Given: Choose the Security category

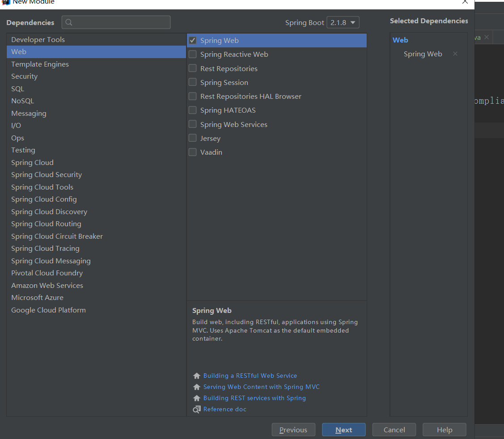Looking at the screenshot, I should [96, 76].
